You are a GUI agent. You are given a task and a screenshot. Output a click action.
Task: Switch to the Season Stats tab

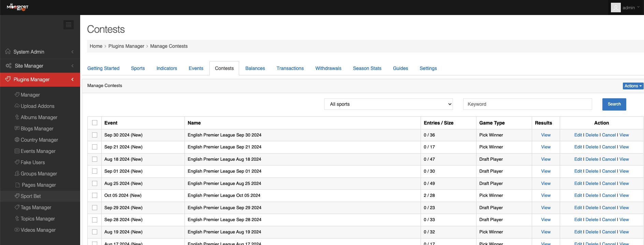367,68
